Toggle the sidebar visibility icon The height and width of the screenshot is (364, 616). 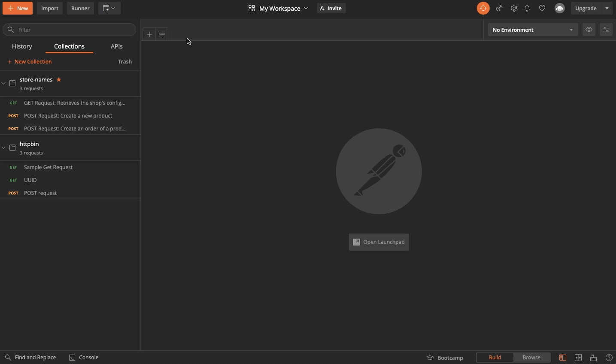click(563, 358)
